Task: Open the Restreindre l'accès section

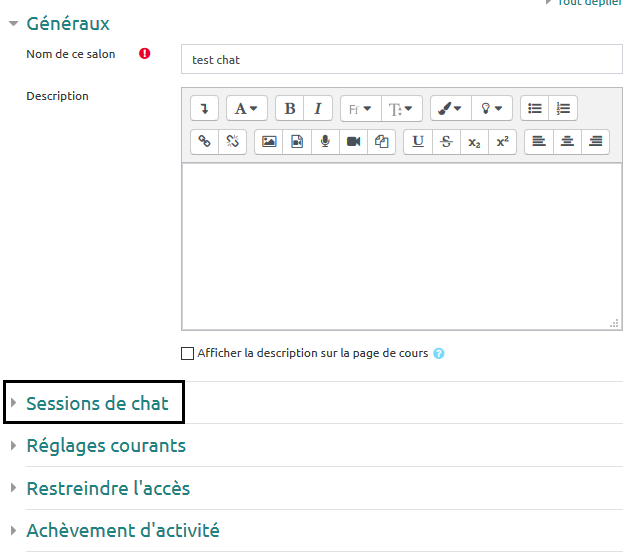Action: pos(107,489)
